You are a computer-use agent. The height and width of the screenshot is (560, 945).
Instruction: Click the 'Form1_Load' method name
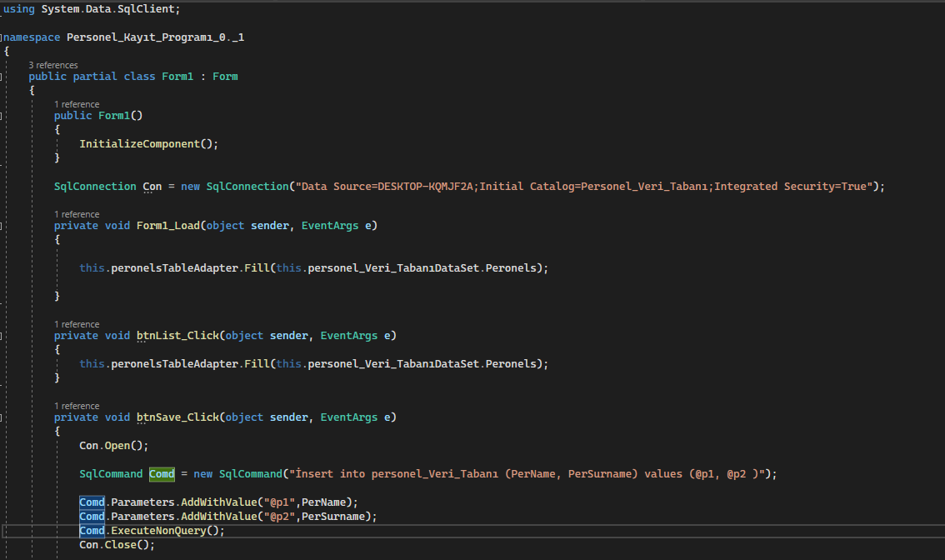[x=168, y=226]
